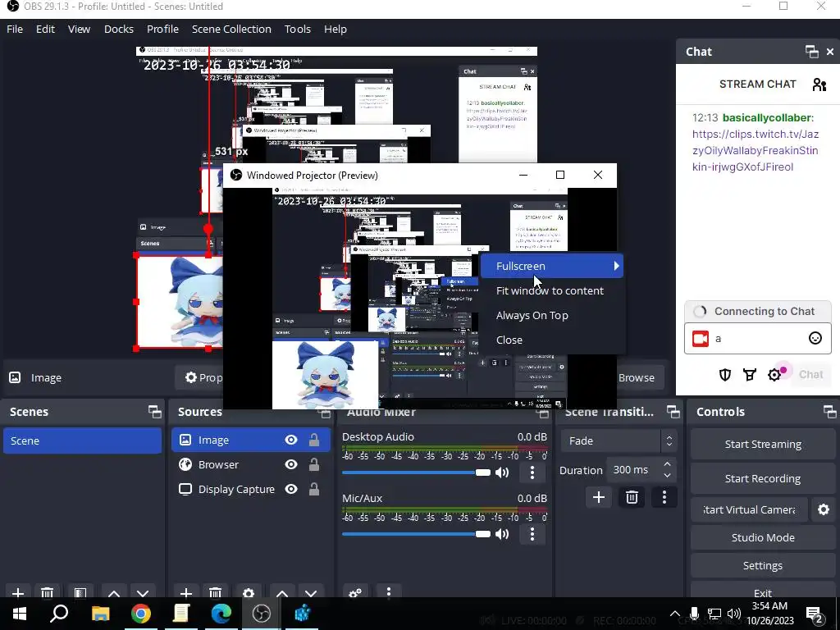The width and height of the screenshot is (840, 630).
Task: Hide the Display Capture source
Action: [x=291, y=489]
